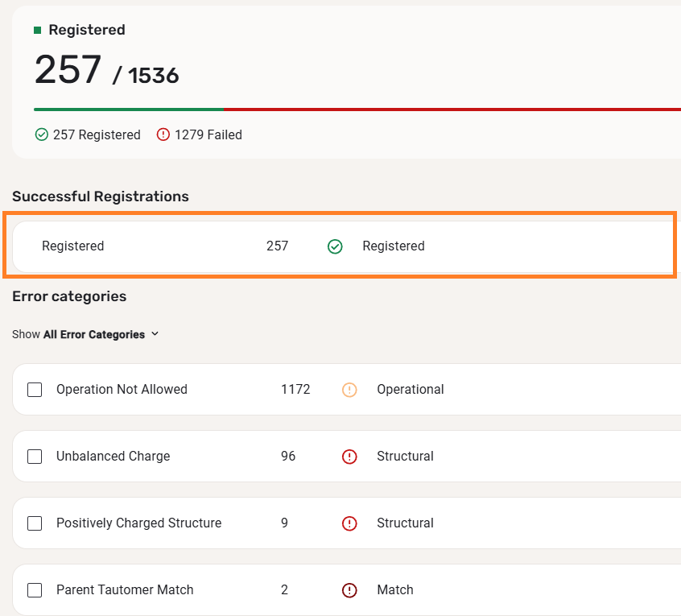Click the alert icon in Positively Charged Structure row
This screenshot has height=616, width=681.
tap(349, 523)
